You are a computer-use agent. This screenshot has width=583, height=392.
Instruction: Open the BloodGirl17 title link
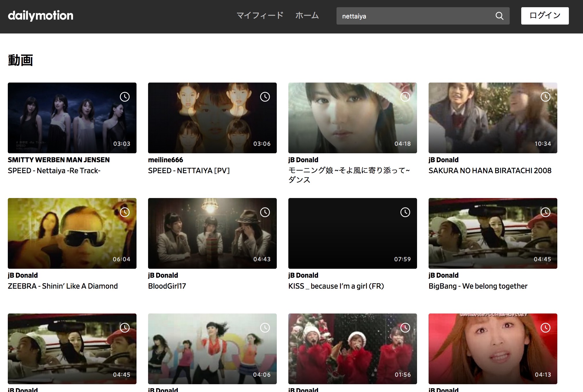coord(167,286)
